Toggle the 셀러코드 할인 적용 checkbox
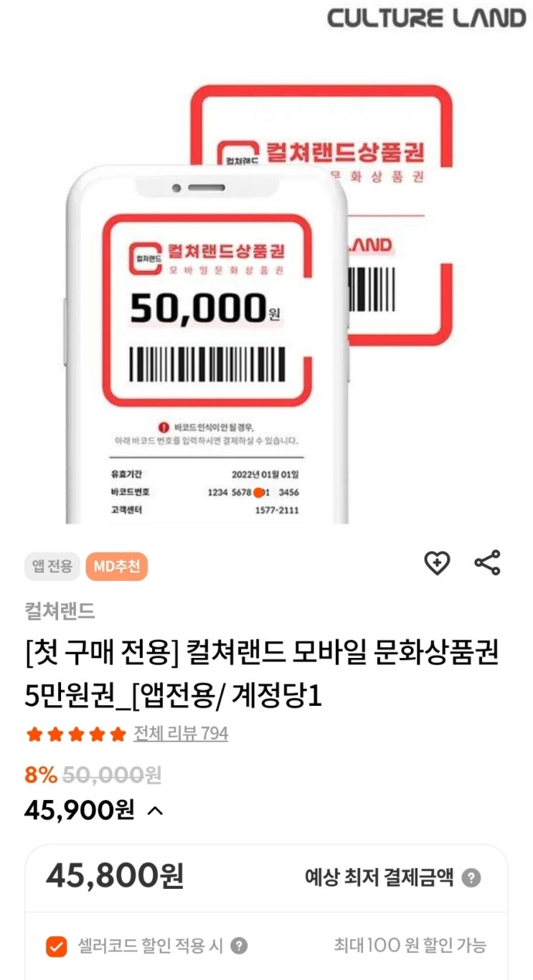This screenshot has width=533, height=980. [56, 946]
